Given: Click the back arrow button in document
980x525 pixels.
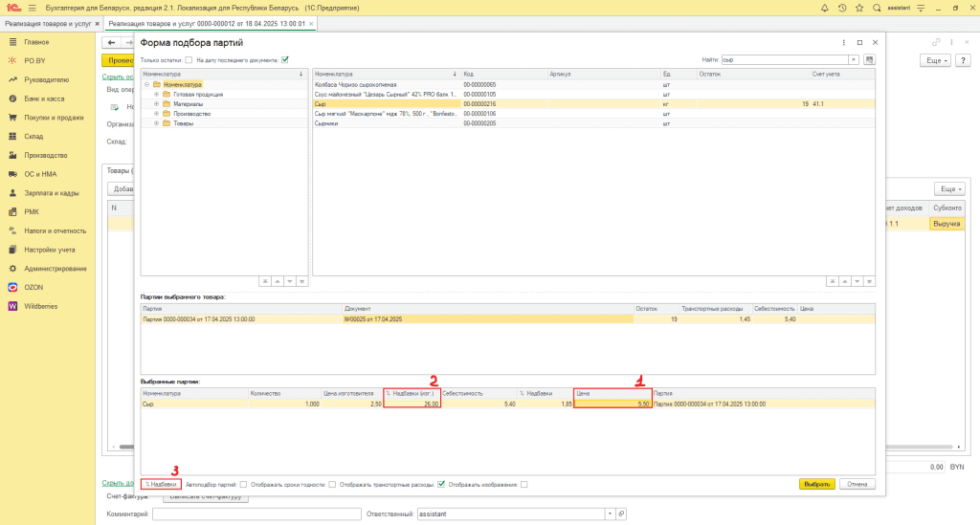Looking at the screenshot, I should (111, 42).
